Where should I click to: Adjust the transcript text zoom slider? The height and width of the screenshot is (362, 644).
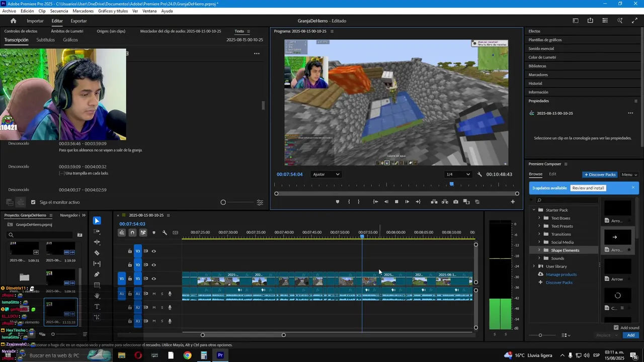(x=223, y=202)
